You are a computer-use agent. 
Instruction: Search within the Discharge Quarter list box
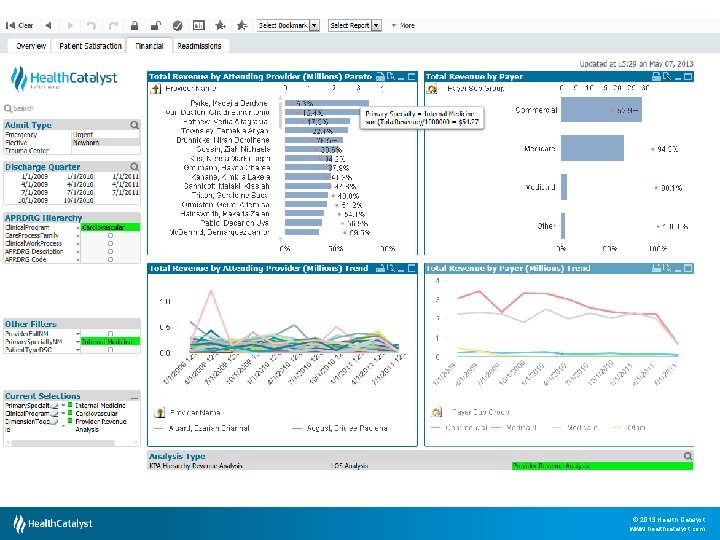[x=134, y=167]
